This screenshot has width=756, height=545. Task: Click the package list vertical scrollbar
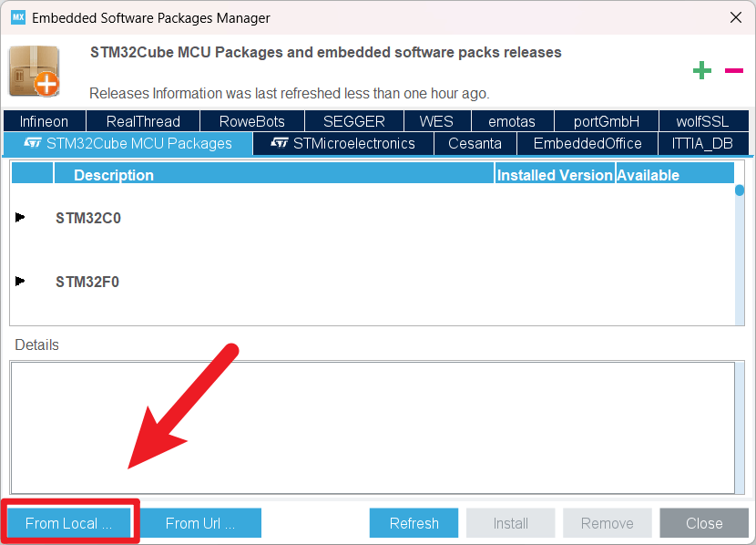pyautogui.click(x=740, y=255)
